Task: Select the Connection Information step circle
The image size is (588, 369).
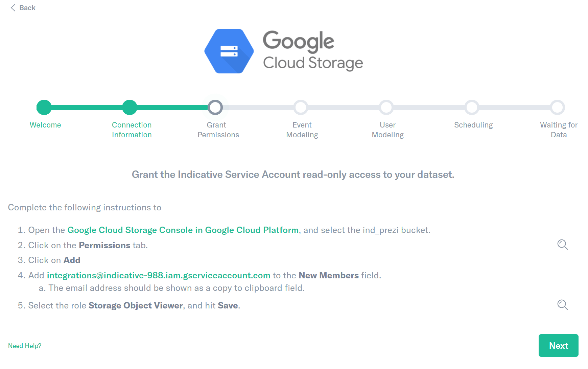Action: [x=130, y=107]
